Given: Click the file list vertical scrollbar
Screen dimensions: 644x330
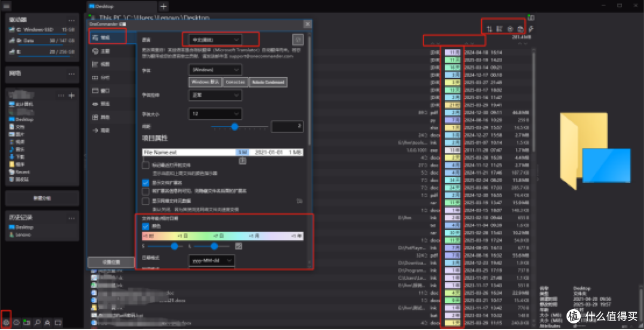Looking at the screenshot, I should 534,103.
